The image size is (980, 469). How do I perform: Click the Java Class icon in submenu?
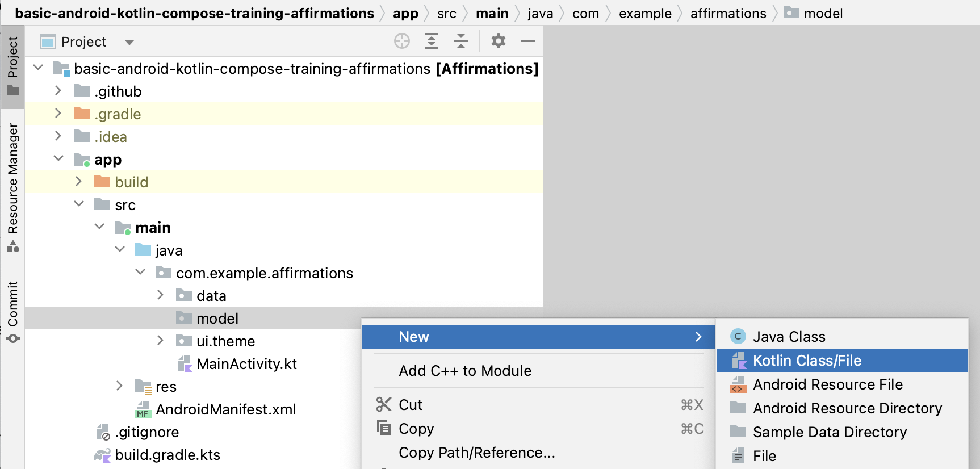click(x=738, y=337)
